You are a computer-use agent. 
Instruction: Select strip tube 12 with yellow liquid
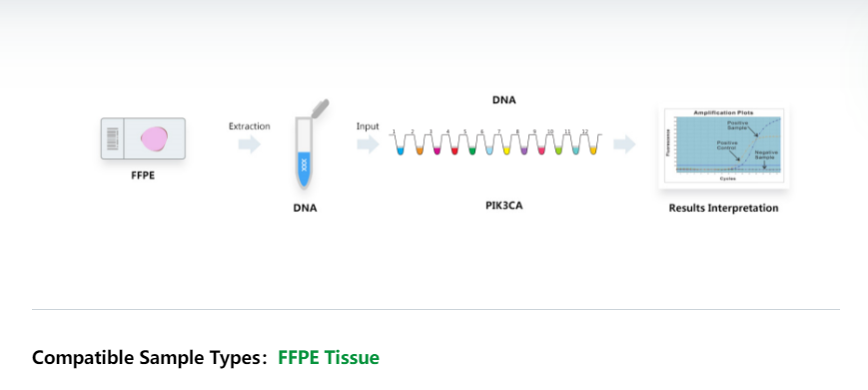pyautogui.click(x=593, y=145)
